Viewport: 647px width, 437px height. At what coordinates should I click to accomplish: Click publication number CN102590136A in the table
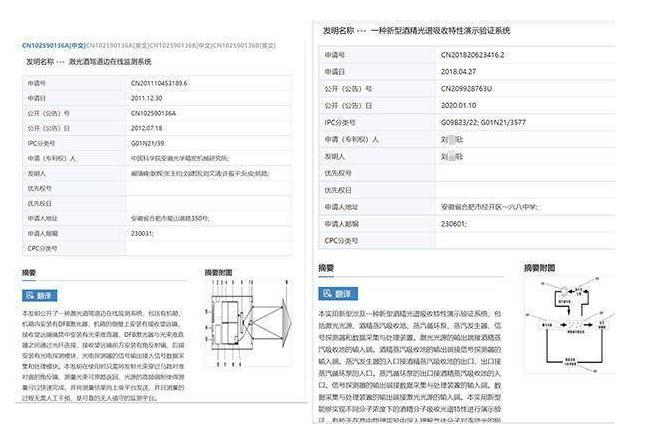point(153,113)
